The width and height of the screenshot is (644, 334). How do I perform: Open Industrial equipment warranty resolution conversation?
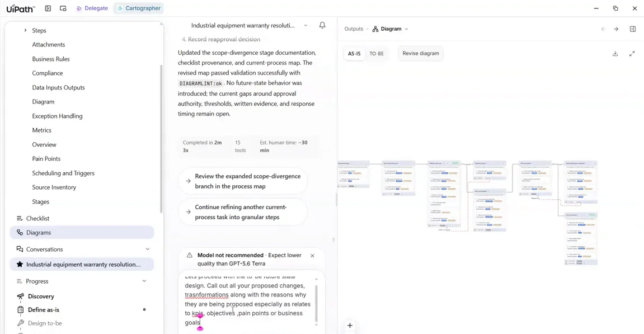click(x=82, y=264)
